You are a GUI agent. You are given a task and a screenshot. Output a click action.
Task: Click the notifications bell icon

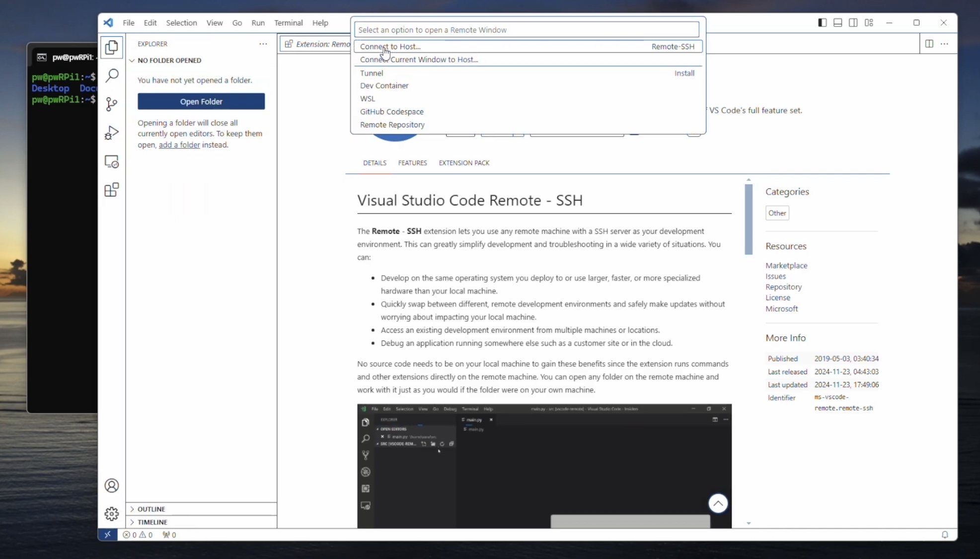click(x=945, y=535)
